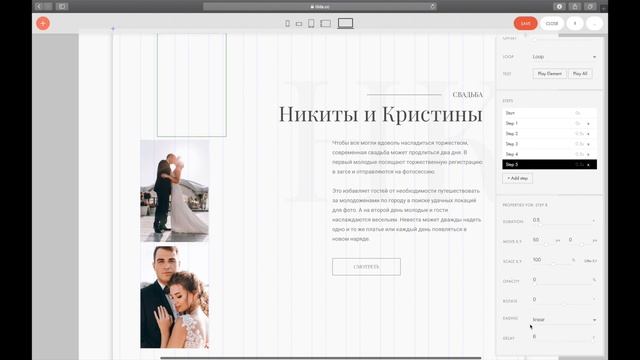Screen dimensions: 640x360
Task: Switch to tablet landscape screen preview
Action: [x=326, y=24]
